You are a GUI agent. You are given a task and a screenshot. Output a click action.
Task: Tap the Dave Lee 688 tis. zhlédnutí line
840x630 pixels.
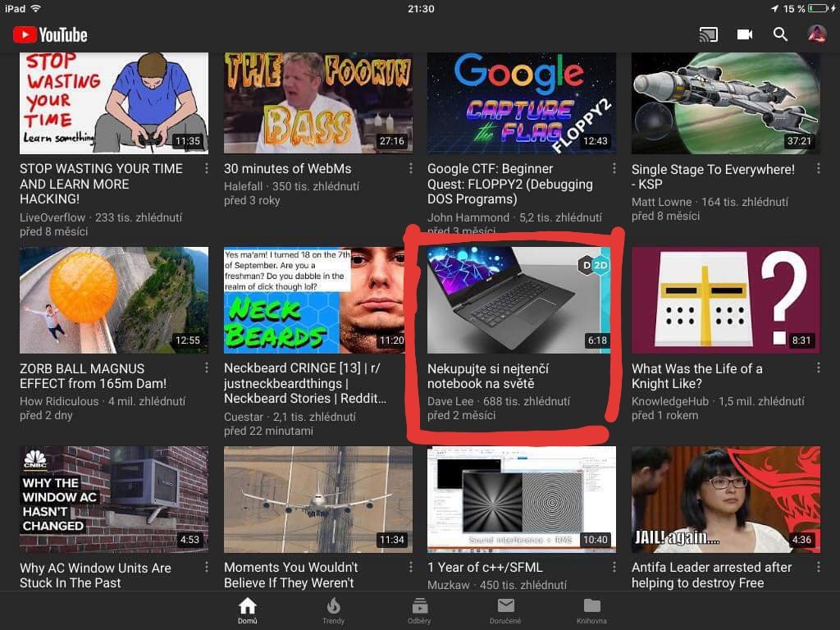coord(499,401)
